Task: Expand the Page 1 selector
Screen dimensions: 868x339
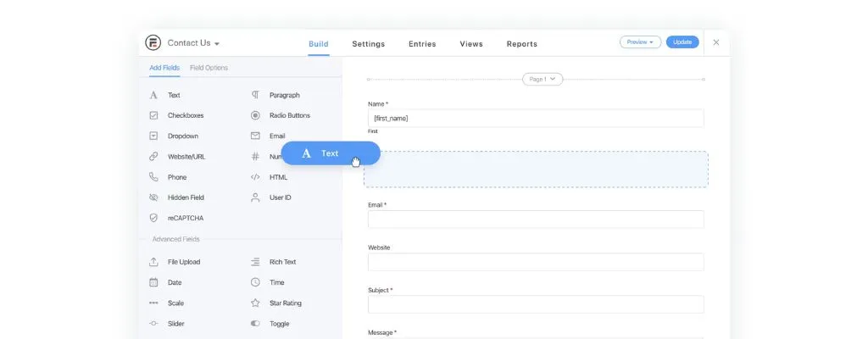Action: pyautogui.click(x=542, y=79)
